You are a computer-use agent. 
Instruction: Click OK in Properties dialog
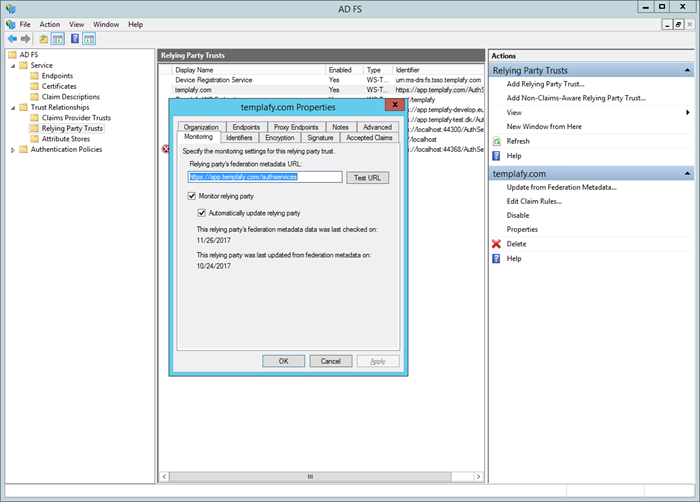tap(283, 361)
